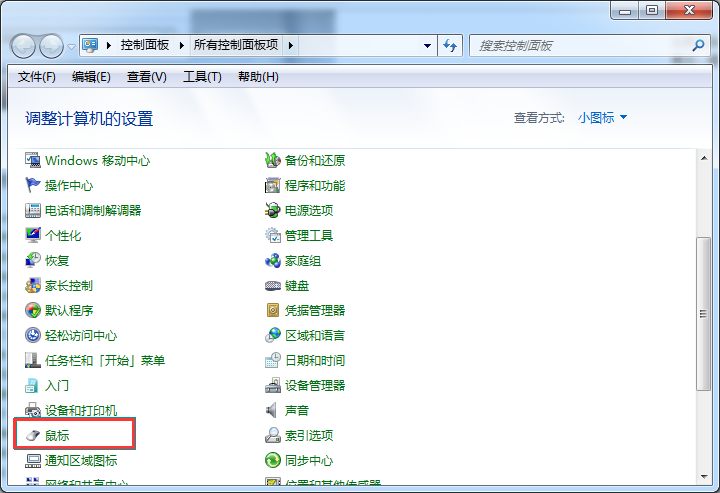Open the 工具(T) menu
Viewport: 720px width, 493px height.
point(201,77)
